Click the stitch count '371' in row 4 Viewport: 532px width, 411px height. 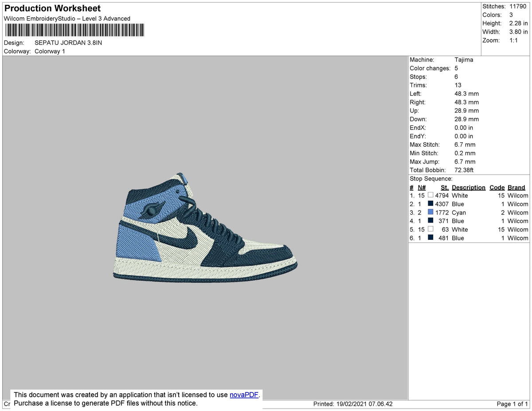coord(444,220)
